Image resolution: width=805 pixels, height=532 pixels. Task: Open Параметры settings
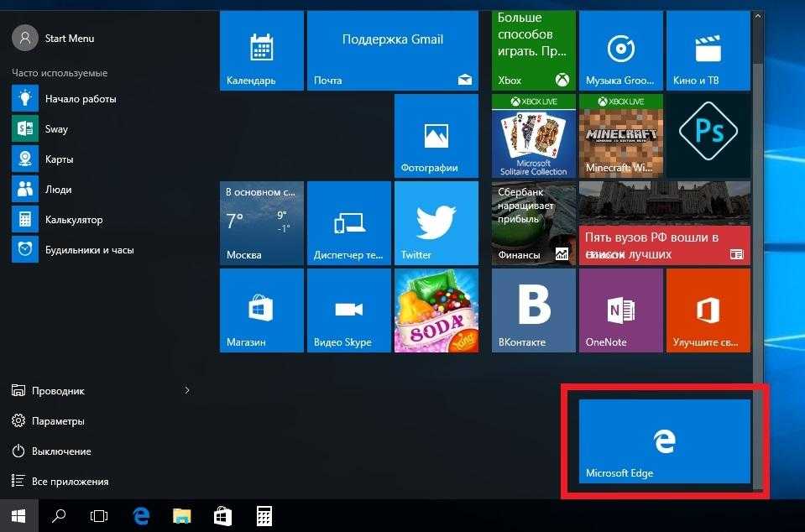(58, 421)
